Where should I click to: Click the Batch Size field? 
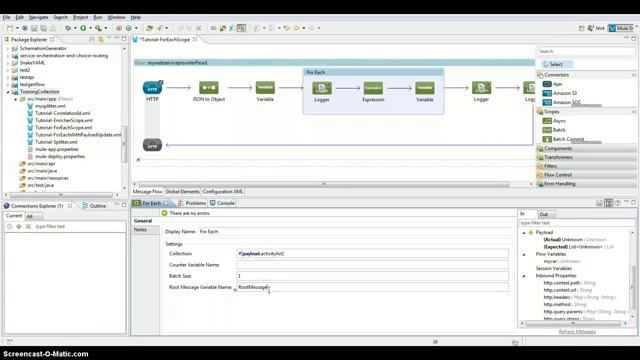pos(372,276)
